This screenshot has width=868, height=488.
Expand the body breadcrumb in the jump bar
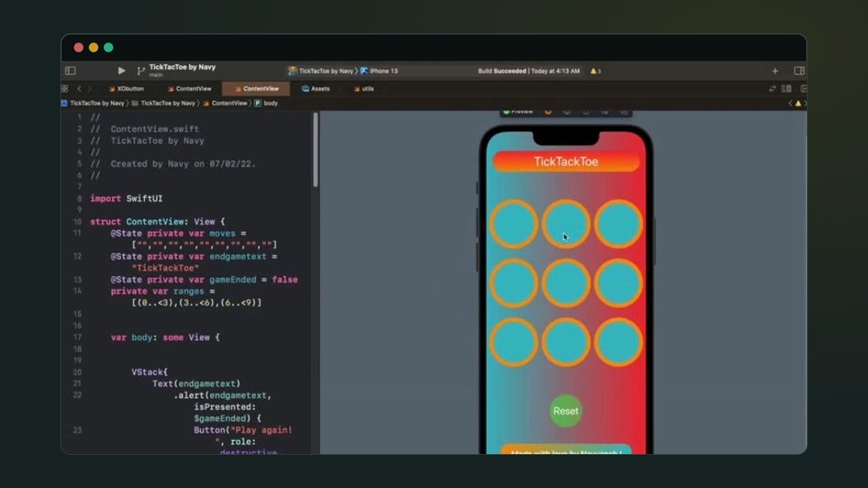click(x=266, y=103)
